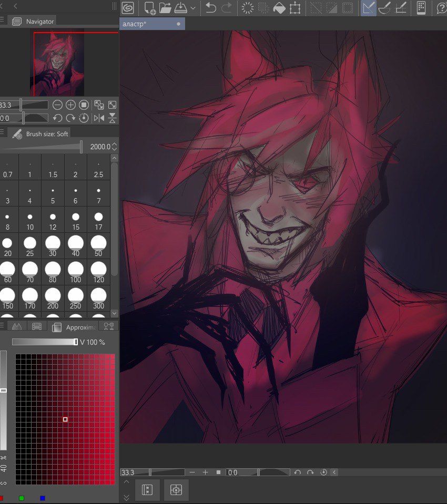Open the color panel menu
Viewport: 447px width, 504px height.
pos(2,325)
